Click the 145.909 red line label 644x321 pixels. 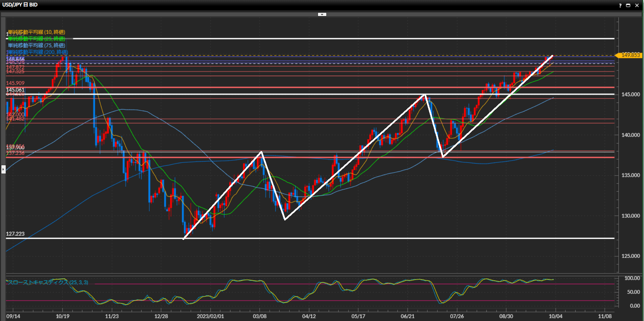tap(15, 83)
